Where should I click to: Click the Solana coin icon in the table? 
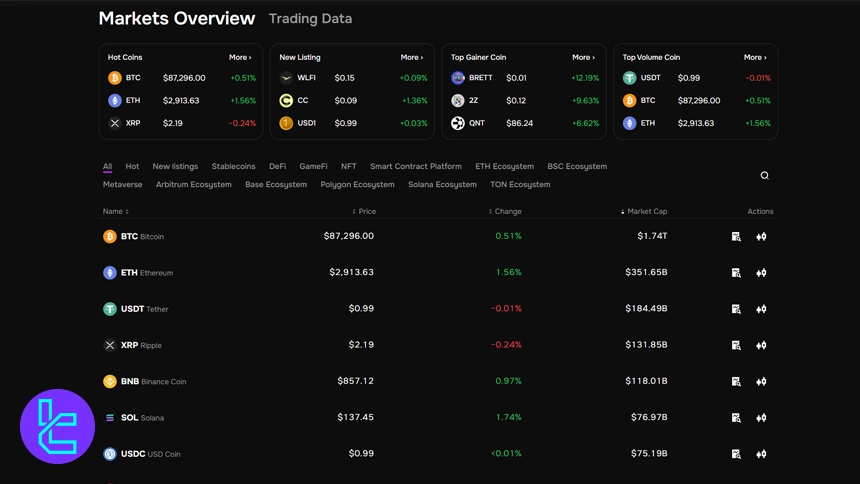click(110, 418)
